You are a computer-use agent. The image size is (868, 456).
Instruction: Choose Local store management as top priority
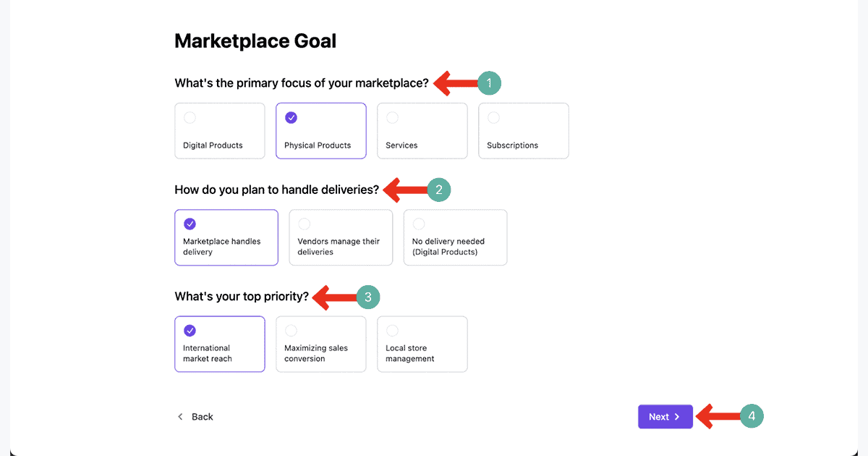click(422, 344)
